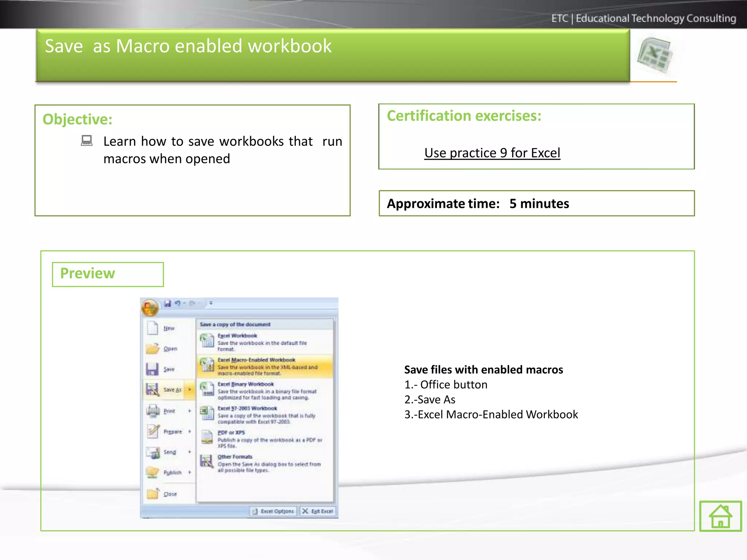
Task: Open the Use practice 9 for Excel link
Action: click(492, 153)
